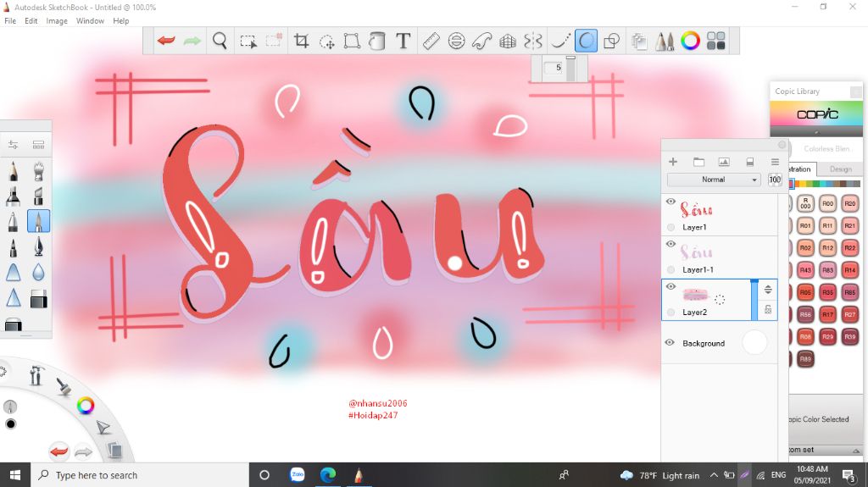Open the Text tool
Viewport: 868px width, 487px height.
tap(403, 41)
